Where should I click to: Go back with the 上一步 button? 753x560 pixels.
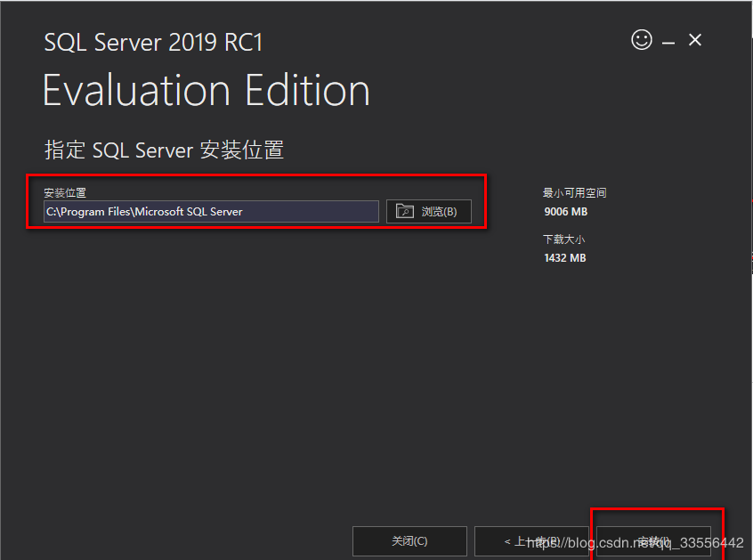(x=531, y=541)
